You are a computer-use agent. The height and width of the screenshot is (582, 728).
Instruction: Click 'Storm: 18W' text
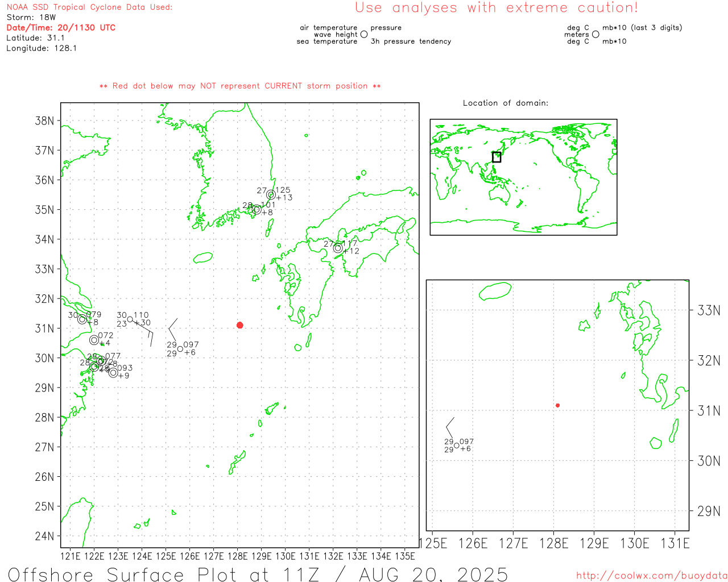point(31,17)
